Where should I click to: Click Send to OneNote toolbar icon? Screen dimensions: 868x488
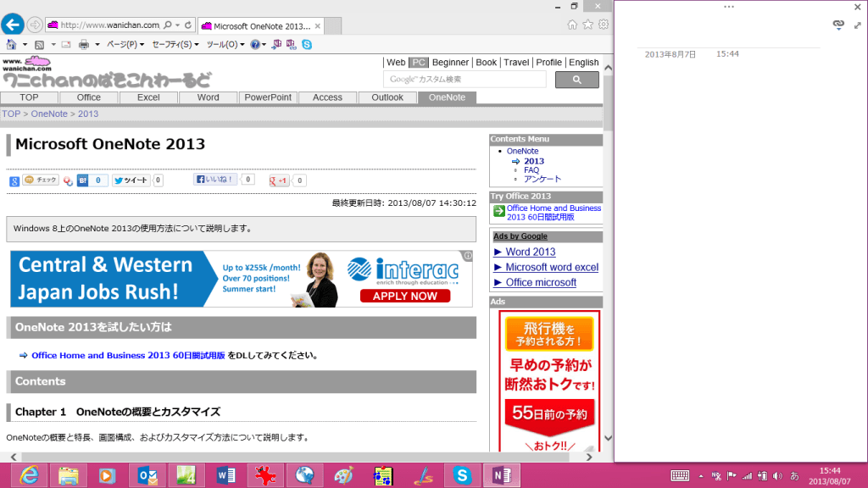point(276,44)
